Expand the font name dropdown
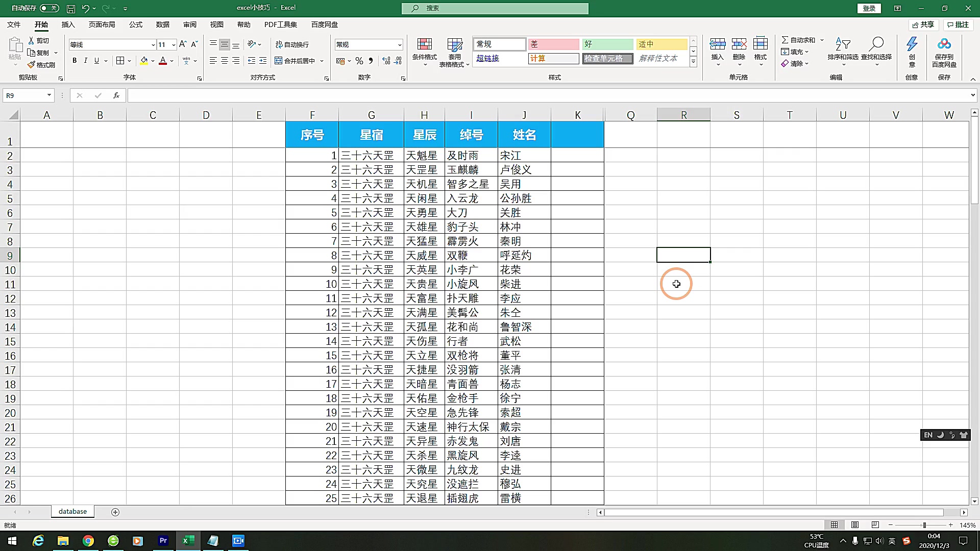980x551 pixels. (153, 45)
